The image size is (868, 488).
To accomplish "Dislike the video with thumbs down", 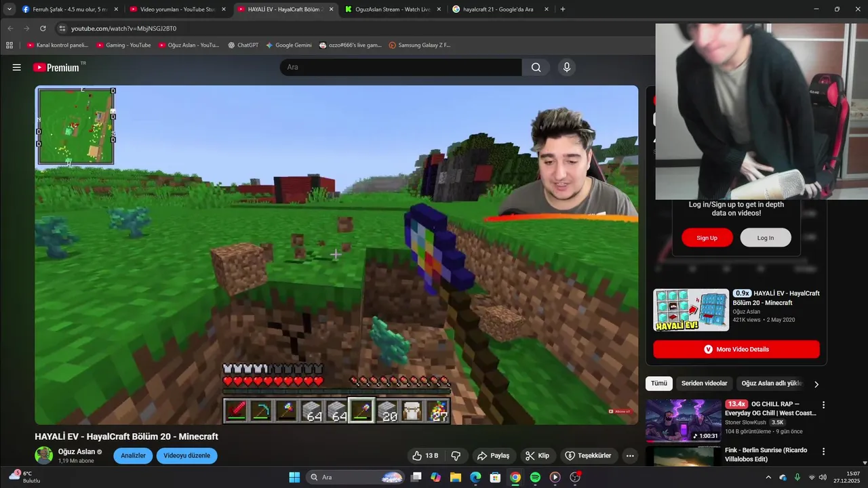I will (456, 455).
